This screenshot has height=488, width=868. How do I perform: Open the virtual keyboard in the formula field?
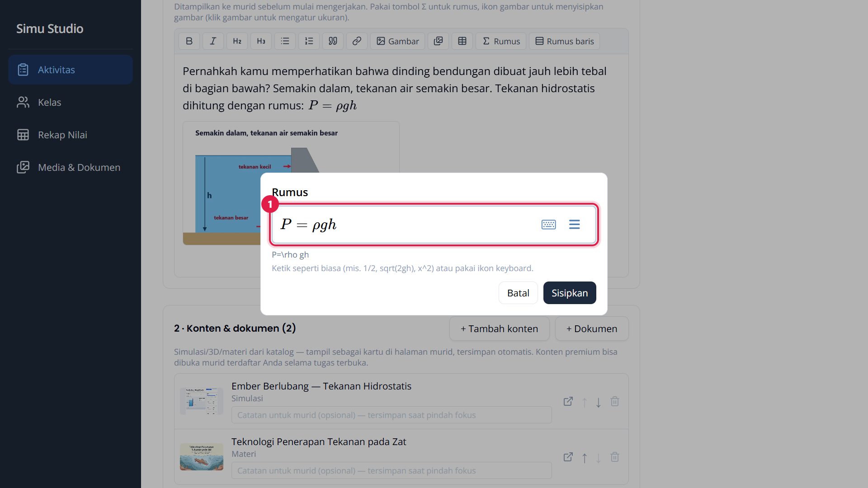point(548,225)
